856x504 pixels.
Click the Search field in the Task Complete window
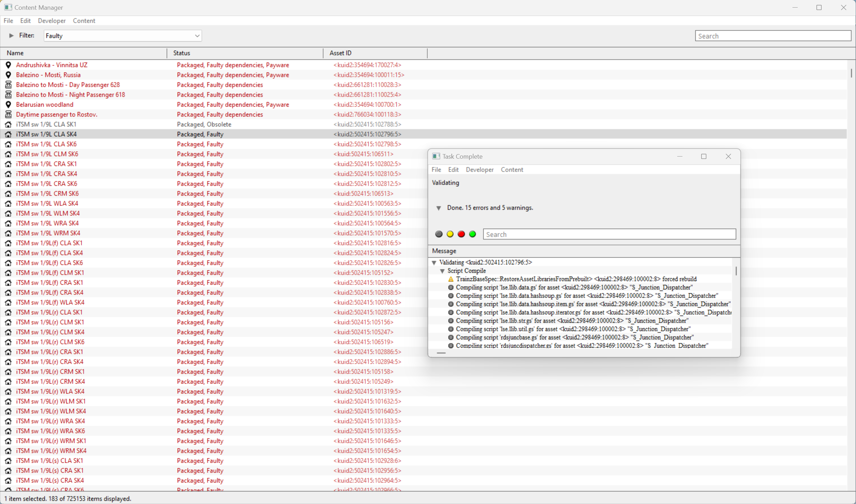609,234
